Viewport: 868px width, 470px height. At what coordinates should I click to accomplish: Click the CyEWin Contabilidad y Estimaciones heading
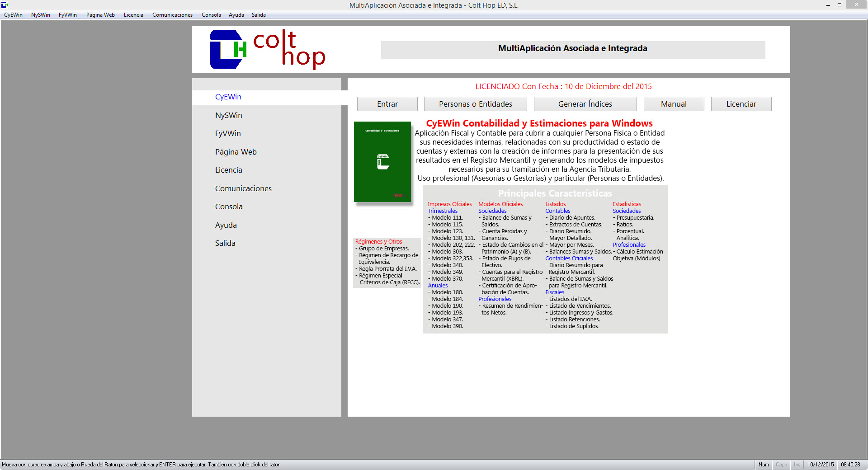[539, 123]
